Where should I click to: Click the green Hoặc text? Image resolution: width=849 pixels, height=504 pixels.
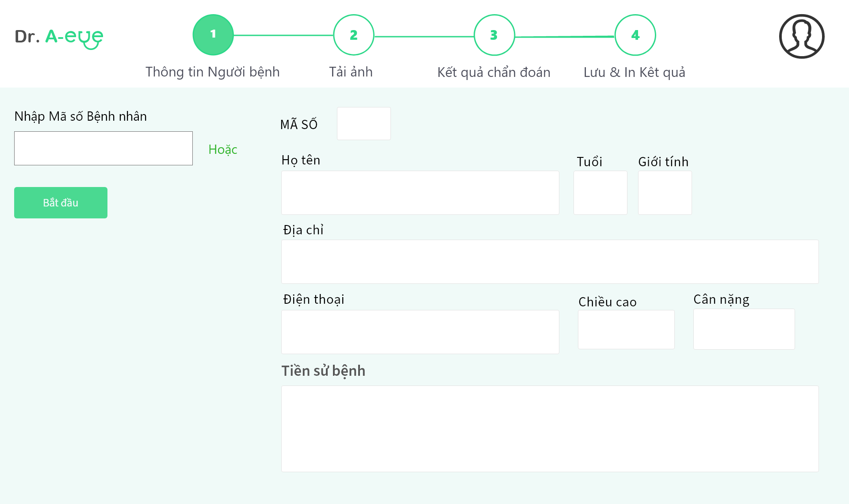coord(223,149)
